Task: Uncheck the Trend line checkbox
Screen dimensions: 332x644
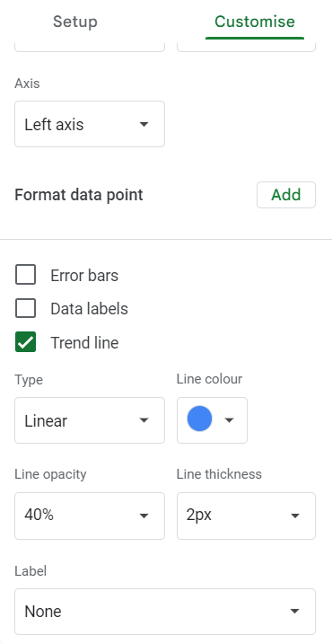Action: 25,342
